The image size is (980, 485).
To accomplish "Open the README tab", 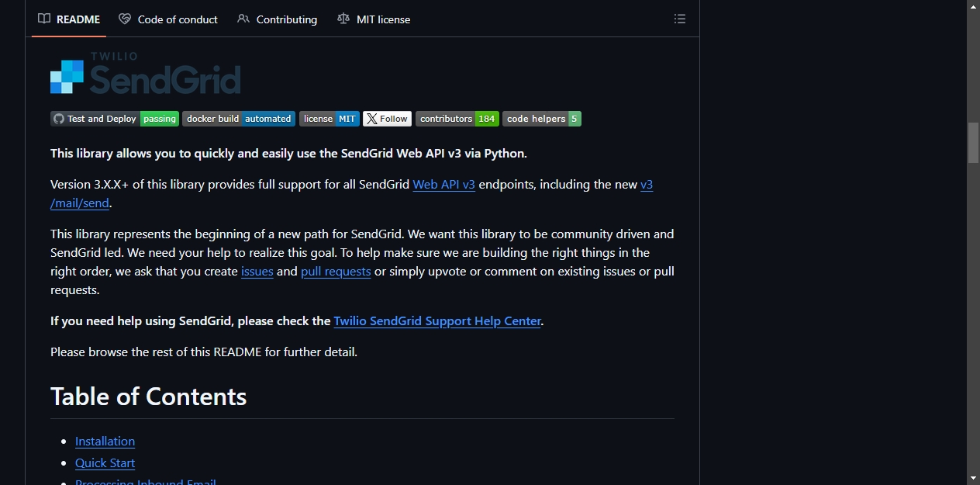I will coord(69,19).
